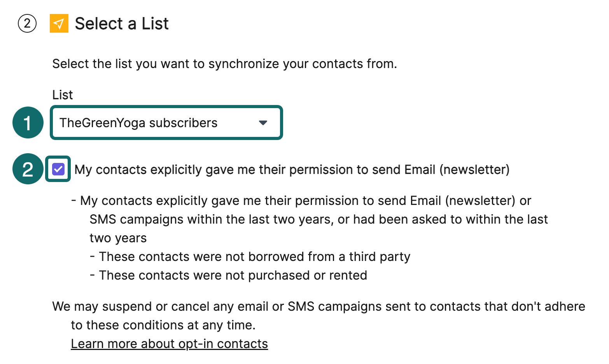Viewport: 609px width, 364px height.
Task: Click the "Select a List" heading
Action: point(122,23)
